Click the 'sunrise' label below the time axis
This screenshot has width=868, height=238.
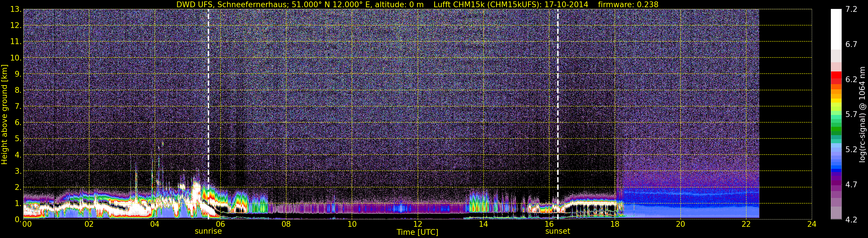click(x=208, y=231)
